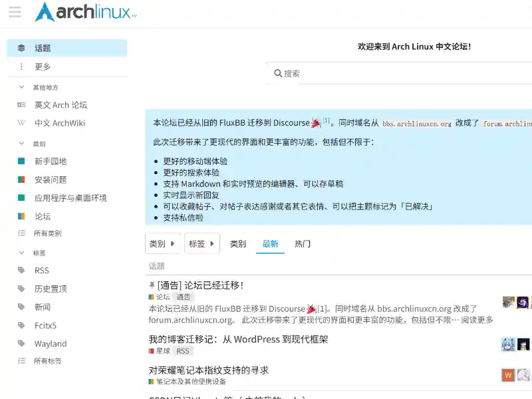Click the tag icon beside Wayland

click(x=21, y=343)
